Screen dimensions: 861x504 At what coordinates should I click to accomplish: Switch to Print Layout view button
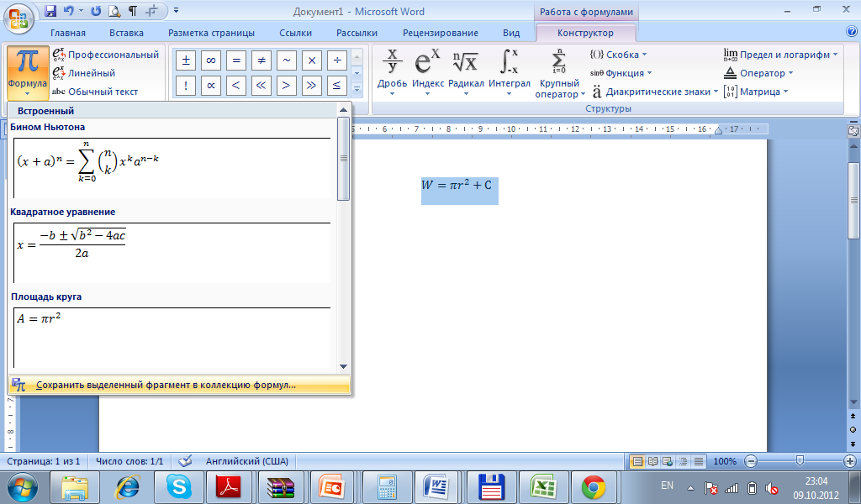point(637,461)
